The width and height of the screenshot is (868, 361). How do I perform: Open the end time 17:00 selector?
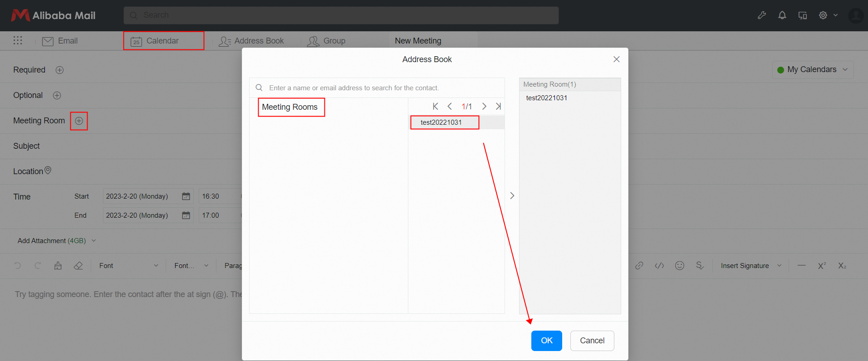[220, 215]
